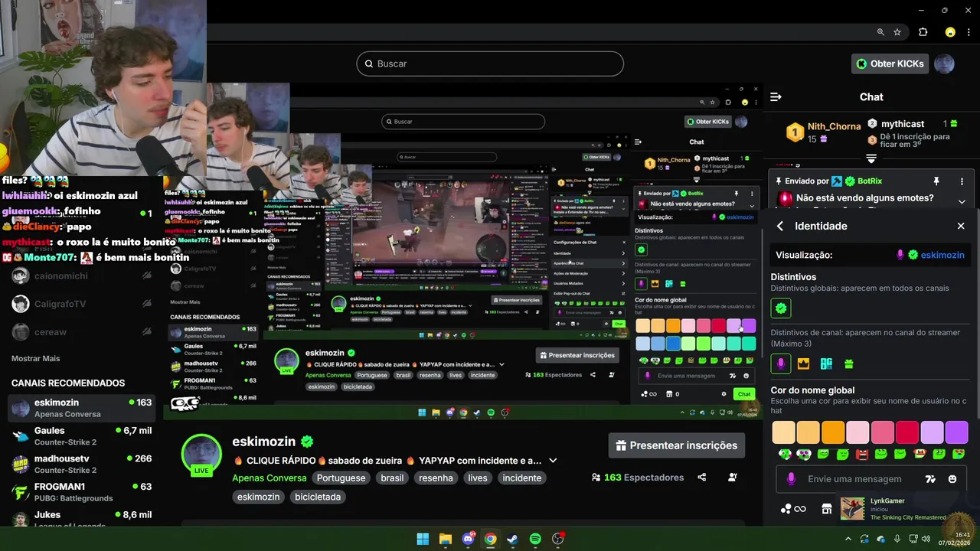Open Windows Start menu
This screenshot has height=551, width=980.
423,539
